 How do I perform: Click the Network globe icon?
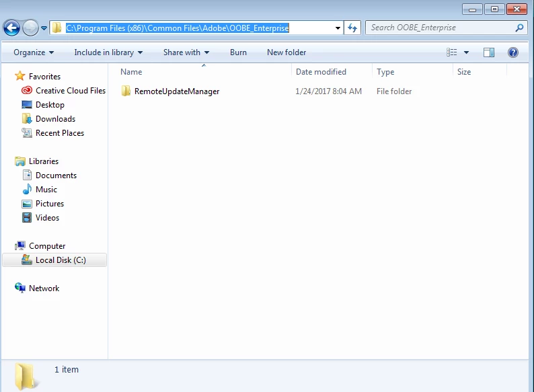point(20,288)
